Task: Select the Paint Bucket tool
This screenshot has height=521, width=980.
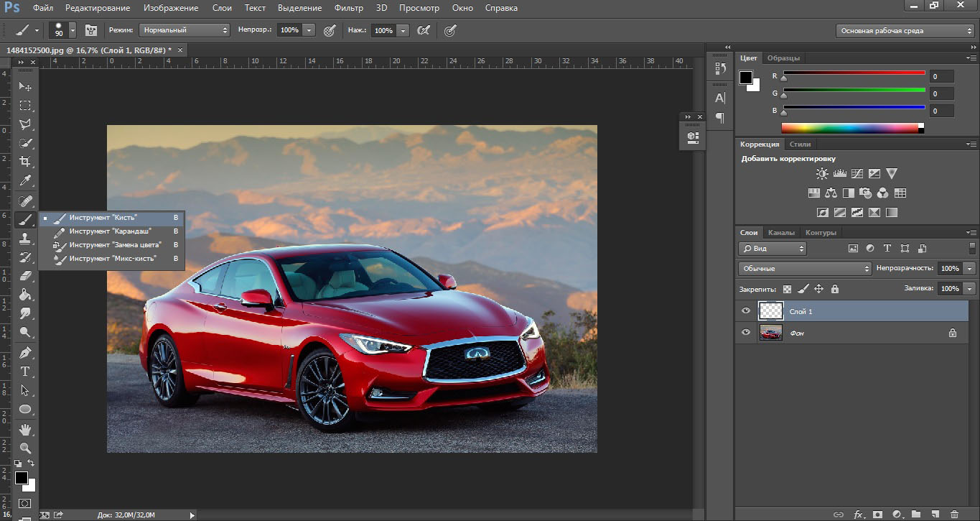Action: coord(25,294)
